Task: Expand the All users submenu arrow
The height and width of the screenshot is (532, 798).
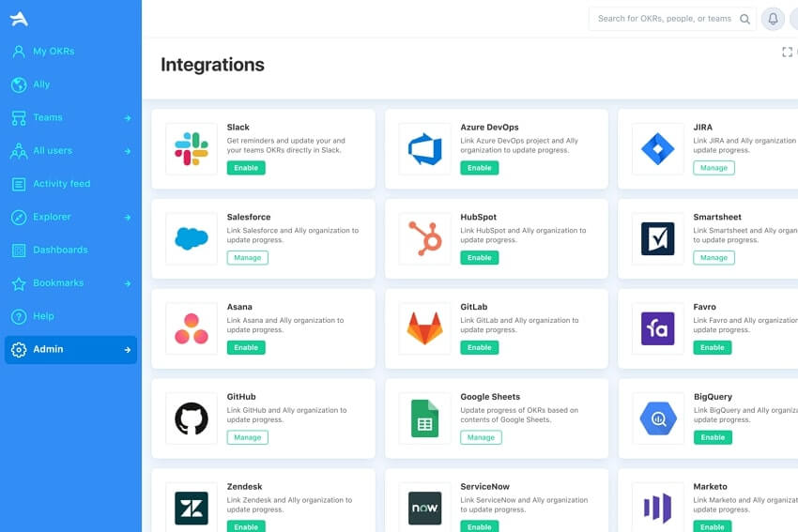Action: [128, 151]
